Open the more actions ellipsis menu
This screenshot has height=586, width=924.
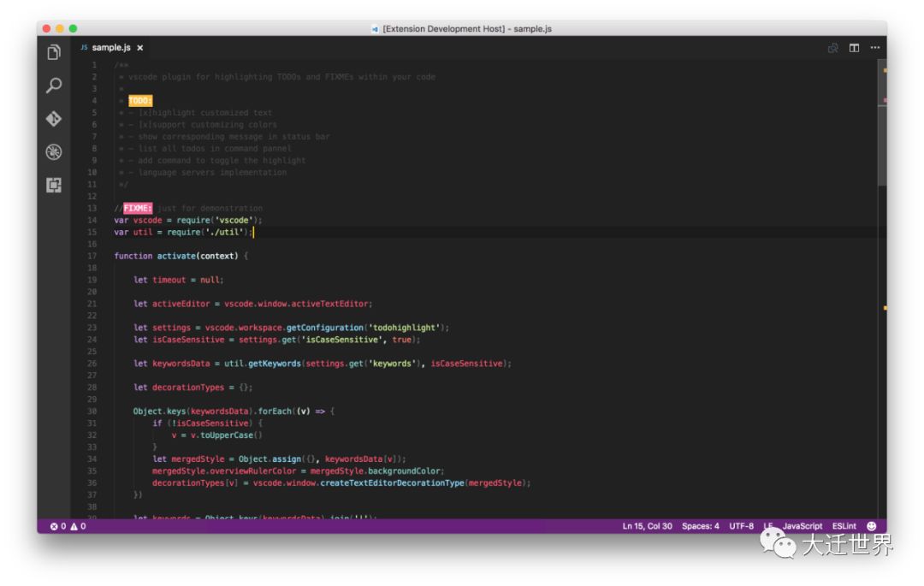(x=874, y=48)
